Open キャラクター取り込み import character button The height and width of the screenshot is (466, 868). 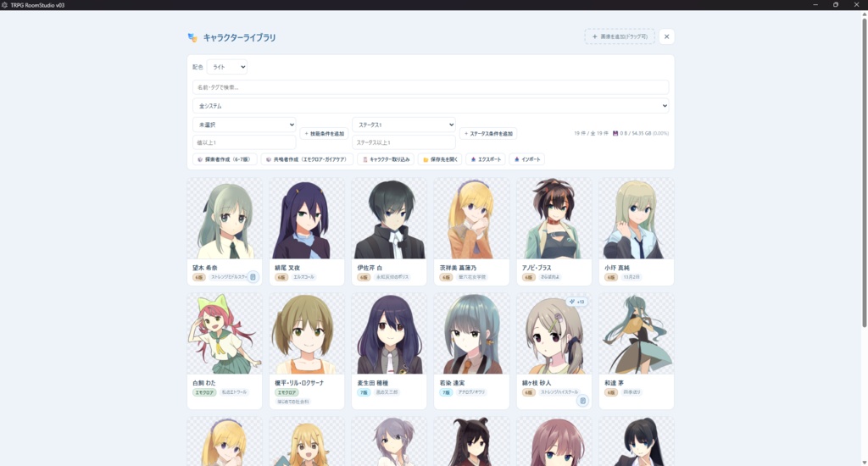coord(386,159)
